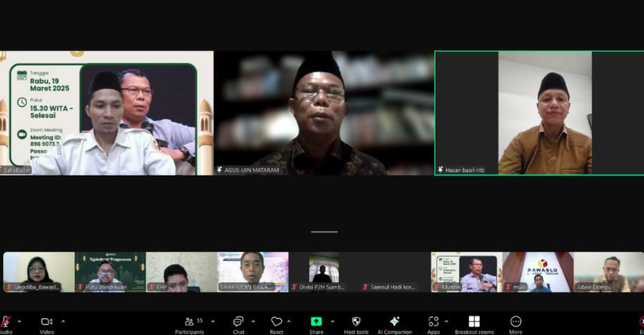Click pin icon beside AGUS-UIN MATARAM name

(220, 170)
